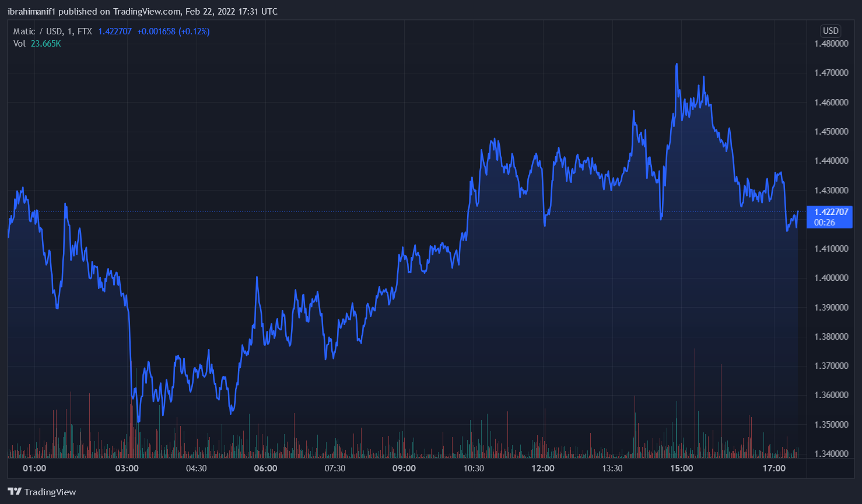Click the Vol 23.665K indicator label
Screen dimensions: 862x504
37,44
